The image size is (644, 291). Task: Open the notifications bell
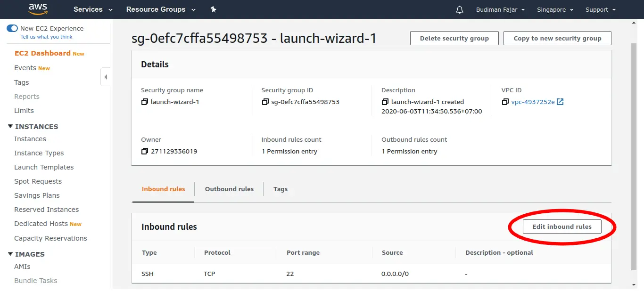(460, 9)
